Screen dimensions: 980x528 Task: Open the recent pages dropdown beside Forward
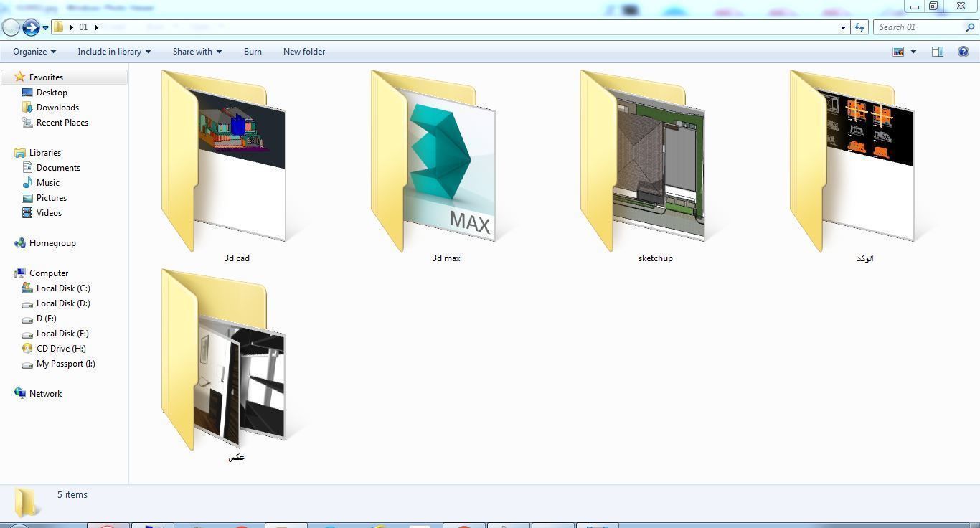(45, 28)
